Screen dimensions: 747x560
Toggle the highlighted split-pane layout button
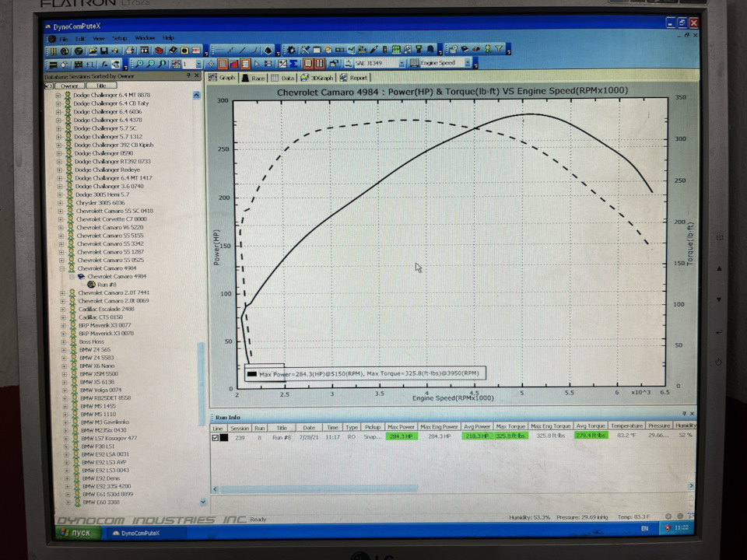click(x=320, y=63)
